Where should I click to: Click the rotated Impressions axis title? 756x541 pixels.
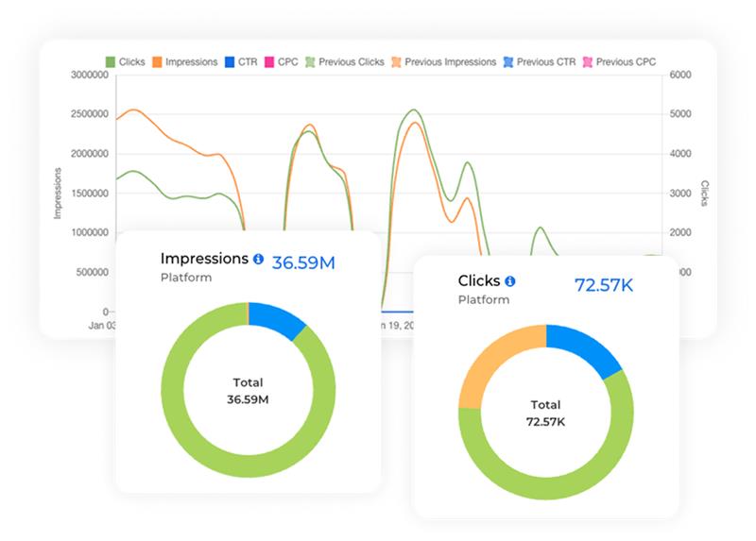tap(58, 194)
